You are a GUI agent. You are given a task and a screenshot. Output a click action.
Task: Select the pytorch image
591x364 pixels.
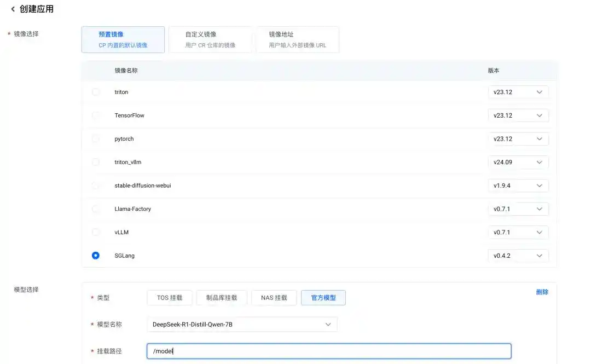(x=96, y=138)
